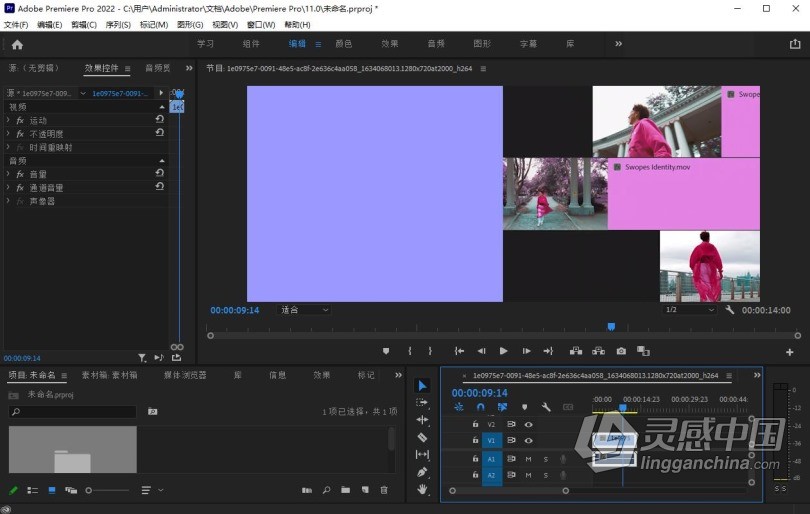The width and height of the screenshot is (810, 514).
Task: Switch to the 颜色 workspace
Action: tap(344, 44)
